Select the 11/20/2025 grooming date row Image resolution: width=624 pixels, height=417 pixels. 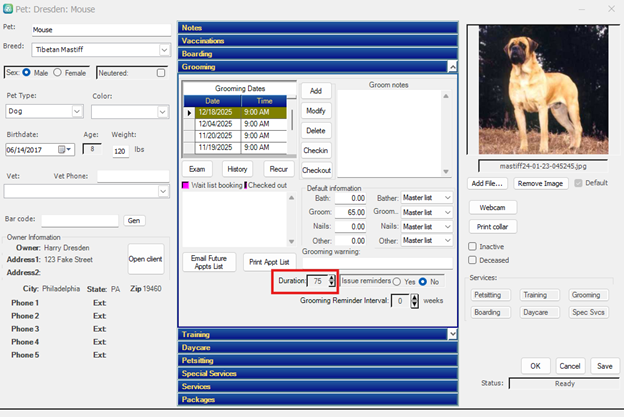pos(241,136)
